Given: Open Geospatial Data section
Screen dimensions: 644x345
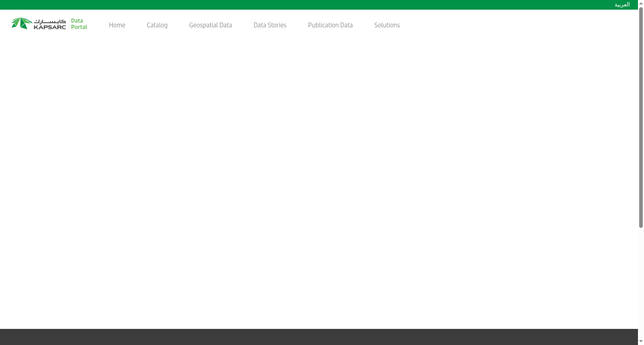Looking at the screenshot, I should point(211,25).
